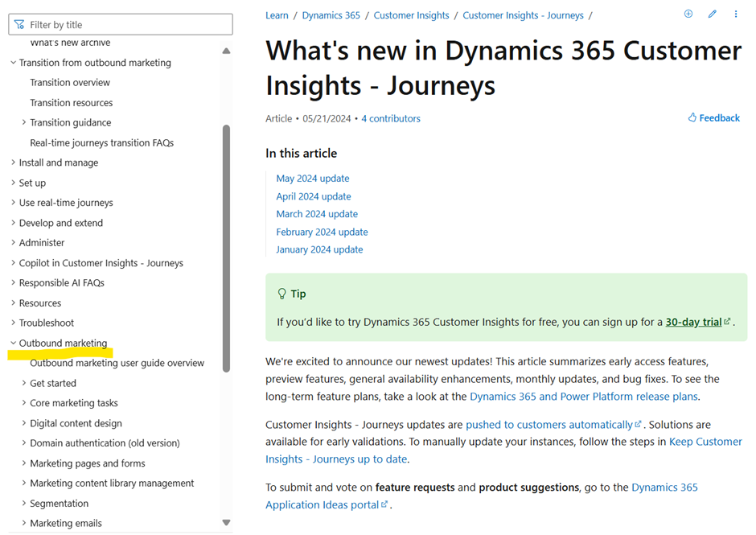Expand the Segmentation item

pos(23,503)
